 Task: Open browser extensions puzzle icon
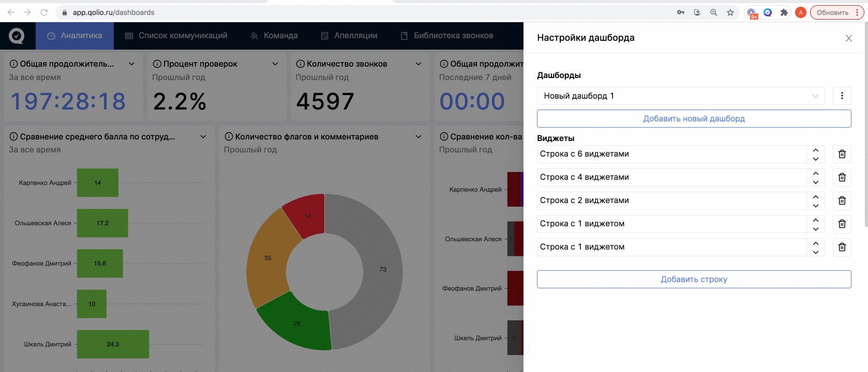coord(784,12)
